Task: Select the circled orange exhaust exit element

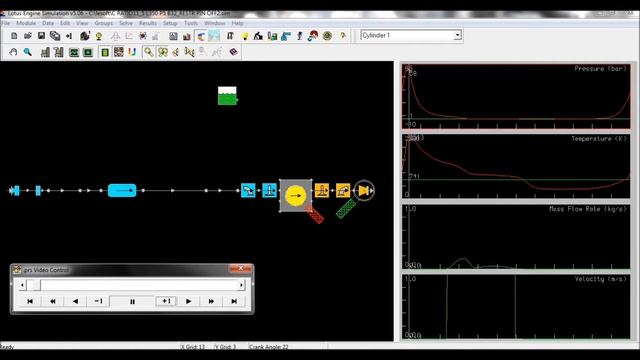Action: [x=364, y=191]
